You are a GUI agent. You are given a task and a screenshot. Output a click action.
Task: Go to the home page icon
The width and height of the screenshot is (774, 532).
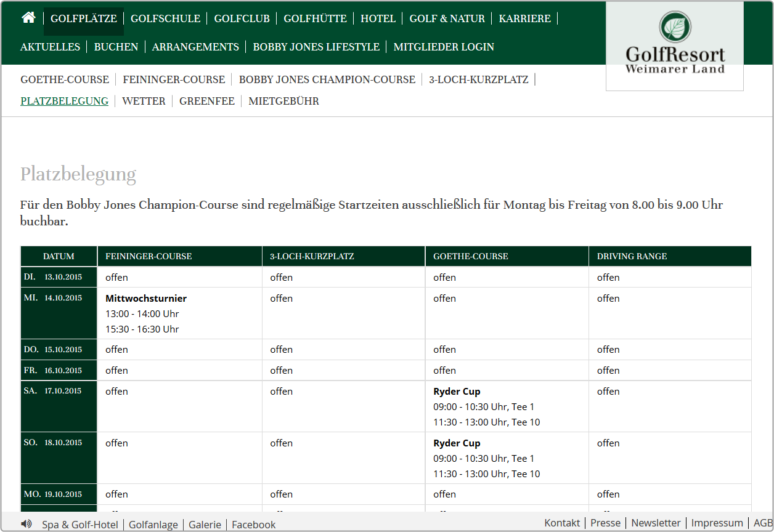coord(28,18)
